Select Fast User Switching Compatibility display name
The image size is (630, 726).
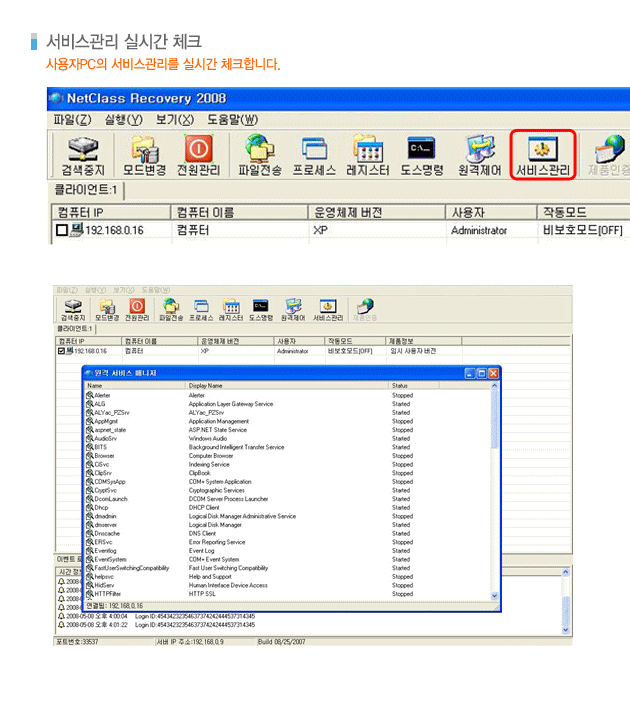(x=228, y=568)
